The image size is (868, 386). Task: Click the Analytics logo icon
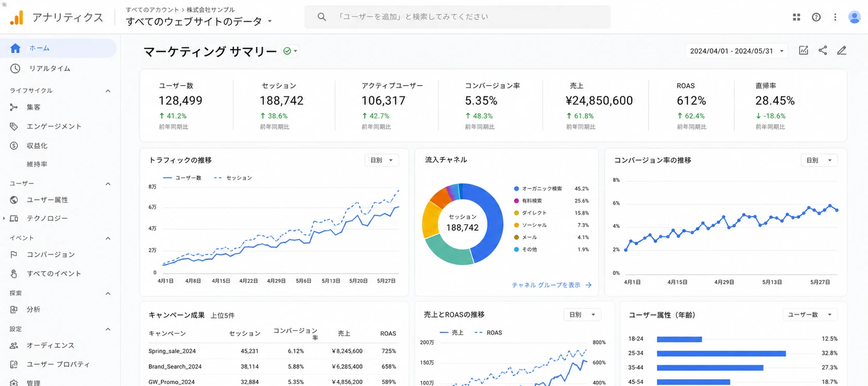click(x=17, y=18)
